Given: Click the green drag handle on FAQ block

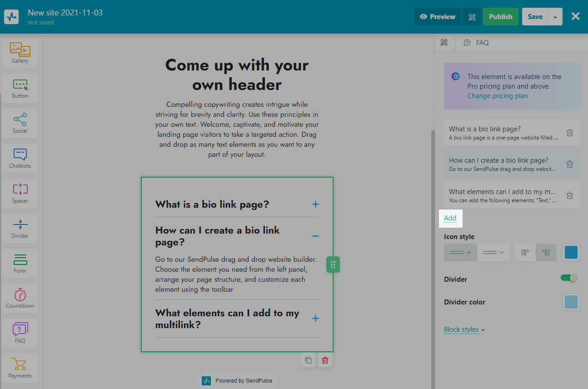Looking at the screenshot, I should click(x=333, y=264).
